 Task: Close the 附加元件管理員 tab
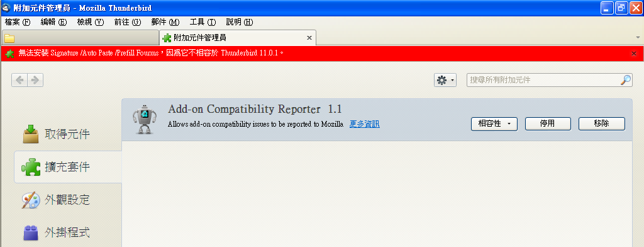point(309,38)
